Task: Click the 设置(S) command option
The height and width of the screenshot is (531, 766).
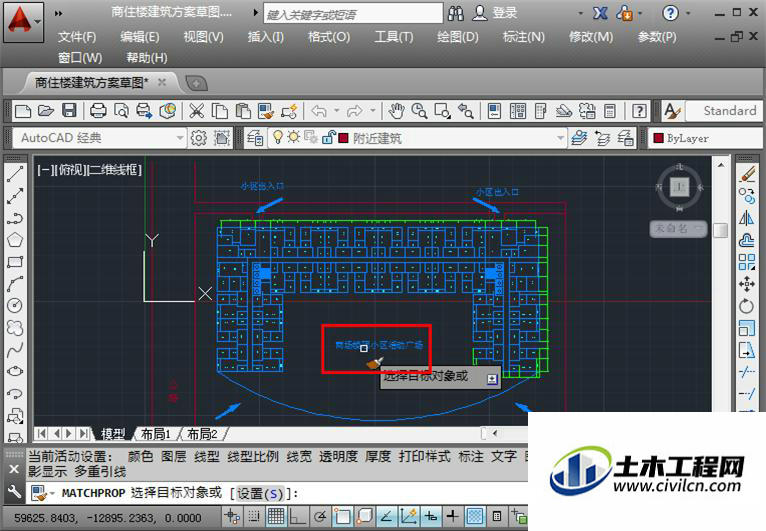Action: pos(259,493)
